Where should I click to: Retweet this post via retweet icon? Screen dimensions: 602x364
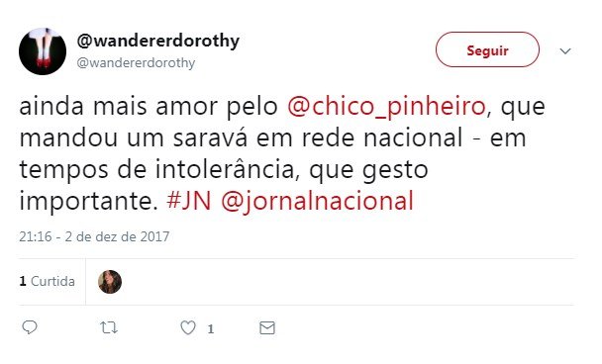[x=109, y=328]
